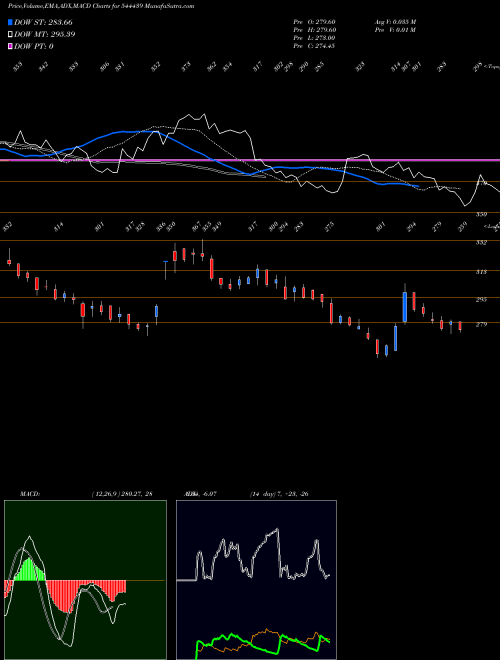Click the 'Pre C: 274.45' close value
500x660 pixels.
[x=314, y=46]
